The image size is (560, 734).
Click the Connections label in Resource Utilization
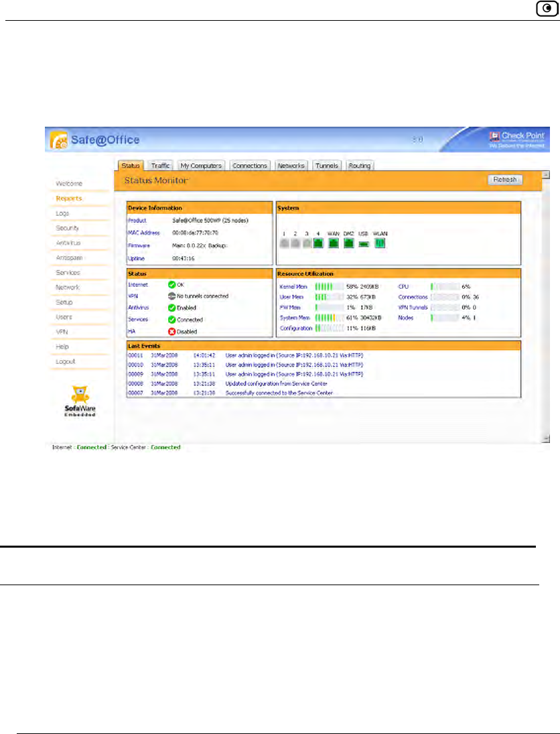[x=413, y=297]
